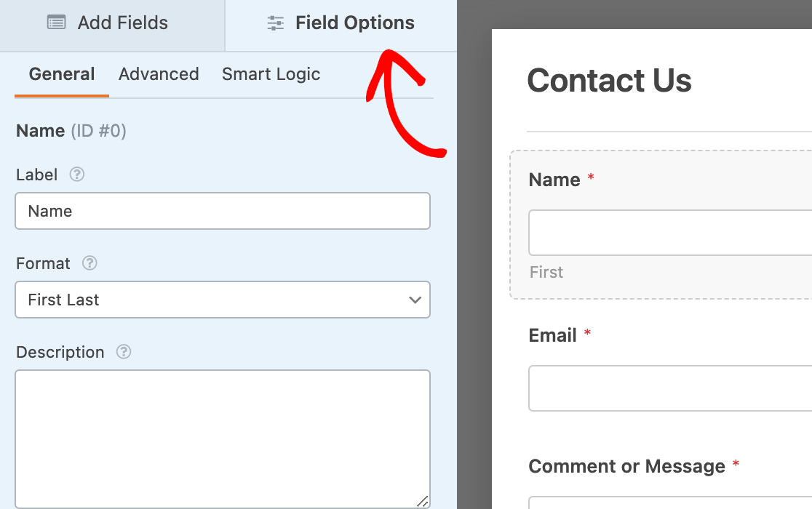Switch to the Advanced sub-tab
The width and height of the screenshot is (812, 509).
pos(159,74)
